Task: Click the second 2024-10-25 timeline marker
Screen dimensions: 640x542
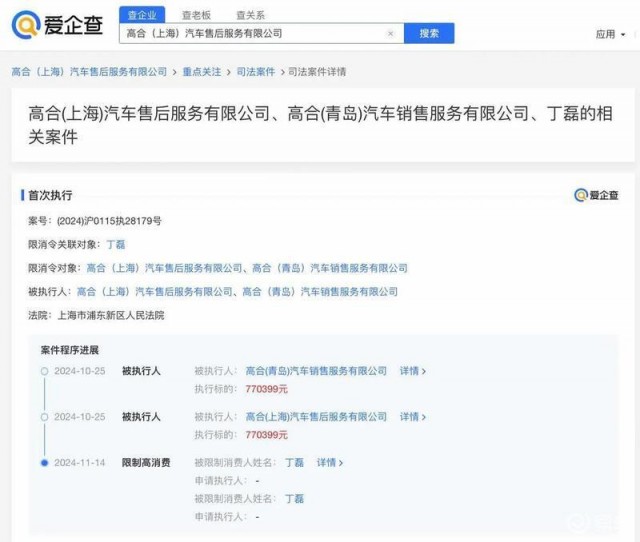Action: [x=44, y=417]
